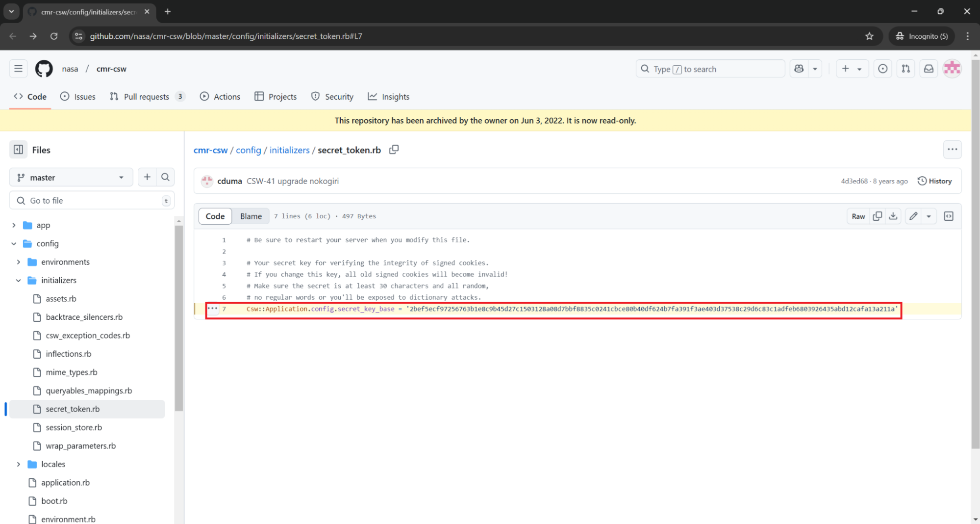Image resolution: width=980 pixels, height=524 pixels.
Task: Open the cmr-csw breadcrumb link
Action: point(210,150)
